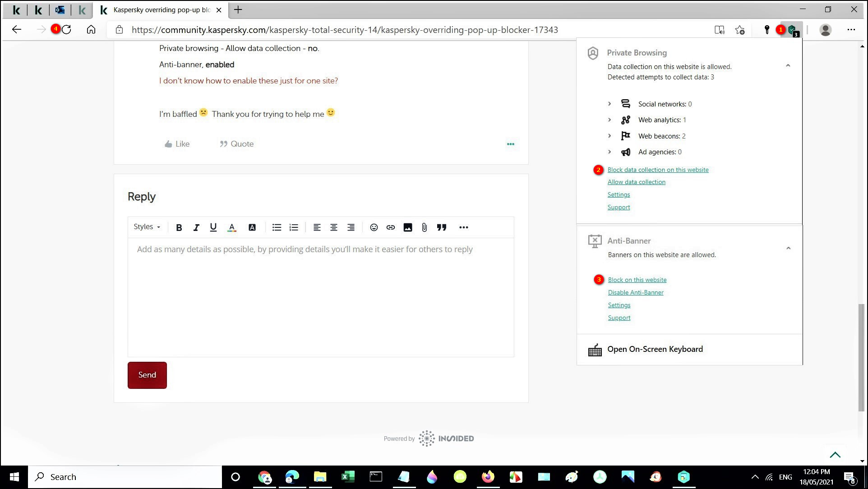
Task: Click the insert image icon
Action: click(407, 227)
